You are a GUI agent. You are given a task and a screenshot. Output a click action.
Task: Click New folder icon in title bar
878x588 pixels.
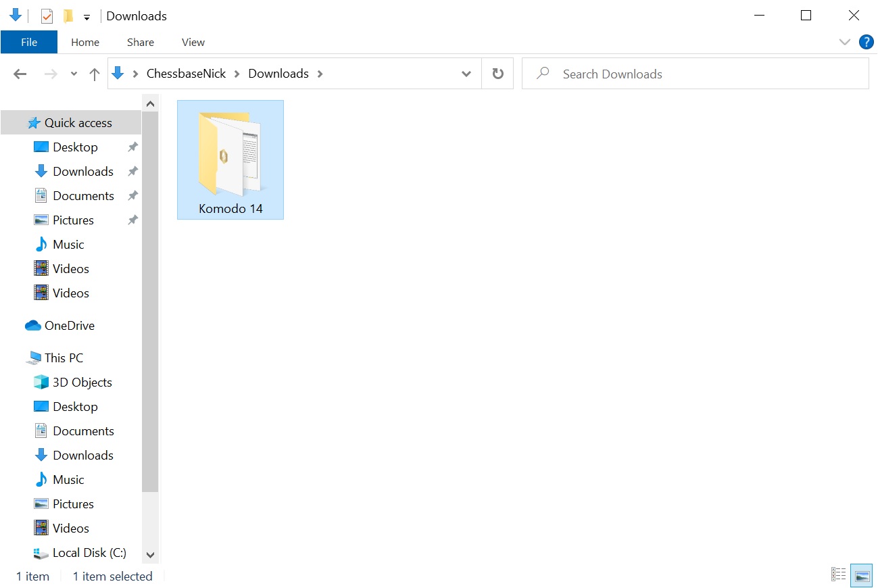(x=68, y=16)
